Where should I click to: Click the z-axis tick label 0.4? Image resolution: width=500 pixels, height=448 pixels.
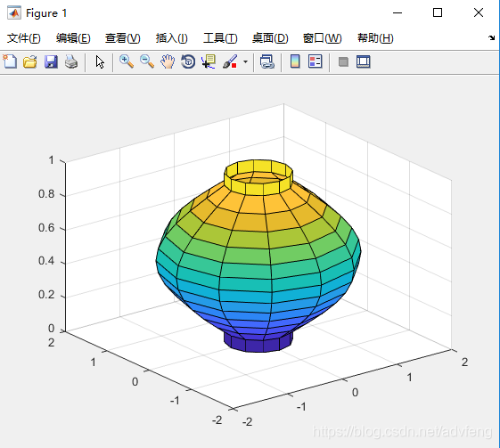pyautogui.click(x=46, y=261)
